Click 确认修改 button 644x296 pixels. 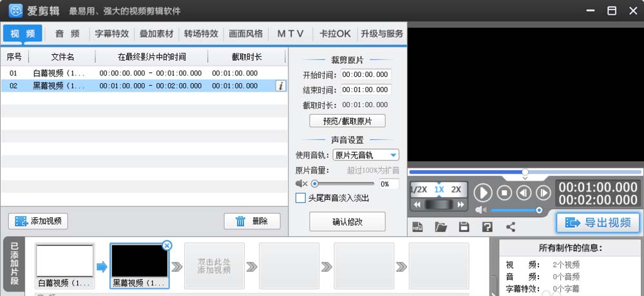[x=348, y=222]
